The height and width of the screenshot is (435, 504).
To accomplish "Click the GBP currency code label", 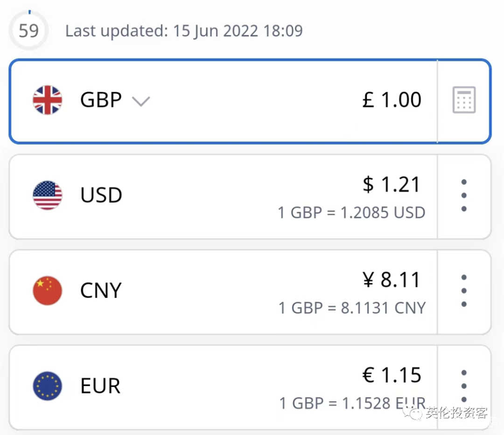I will pyautogui.click(x=101, y=100).
